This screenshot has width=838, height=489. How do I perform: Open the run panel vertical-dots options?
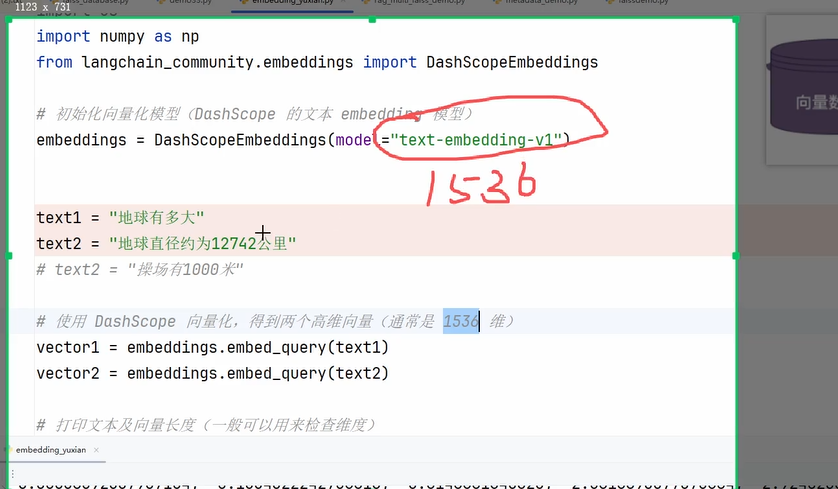[x=12, y=474]
